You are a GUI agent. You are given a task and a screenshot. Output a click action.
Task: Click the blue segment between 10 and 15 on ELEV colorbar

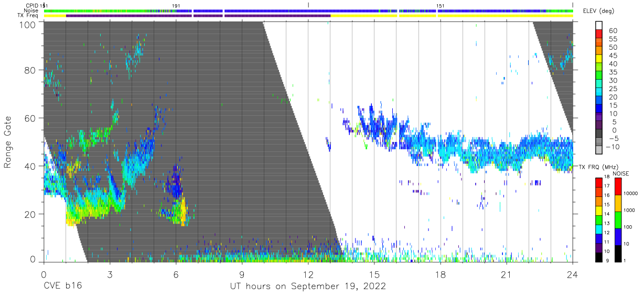point(598,109)
